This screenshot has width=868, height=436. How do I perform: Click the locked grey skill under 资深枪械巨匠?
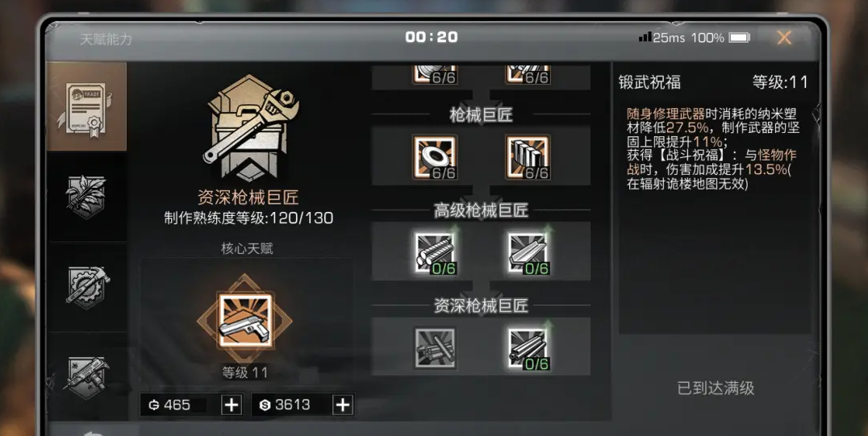[x=435, y=348]
